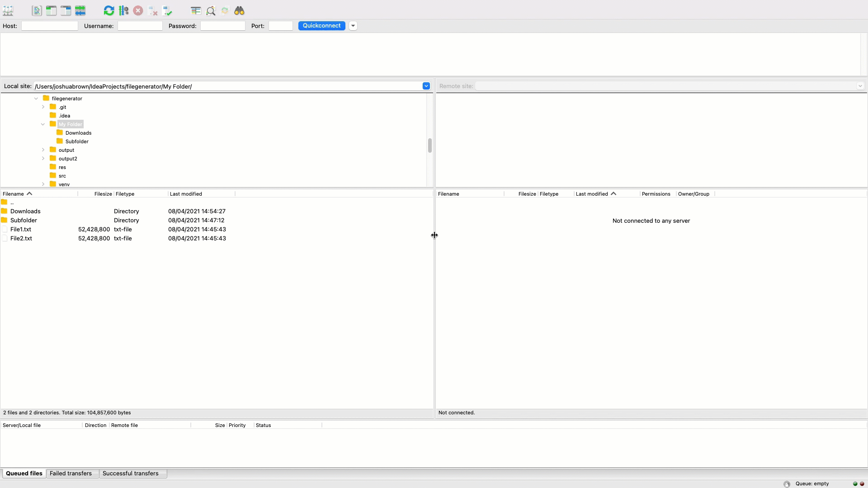
Task: Click the red Cancel operation icon
Action: click(x=138, y=10)
